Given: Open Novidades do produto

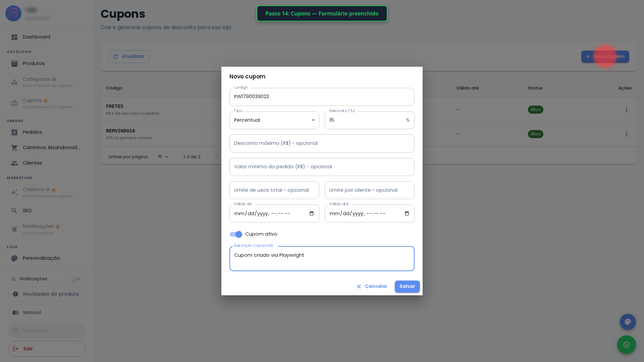Looking at the screenshot, I should tap(47, 294).
